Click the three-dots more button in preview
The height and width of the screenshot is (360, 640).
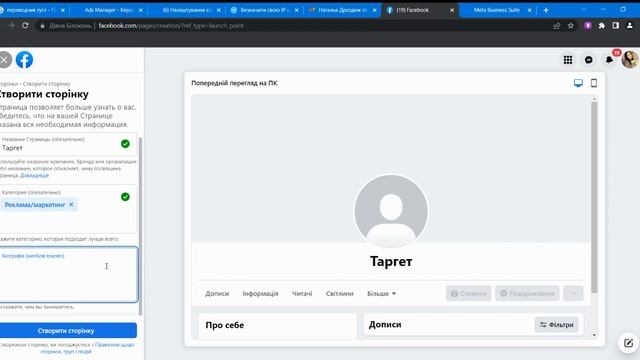click(x=573, y=293)
